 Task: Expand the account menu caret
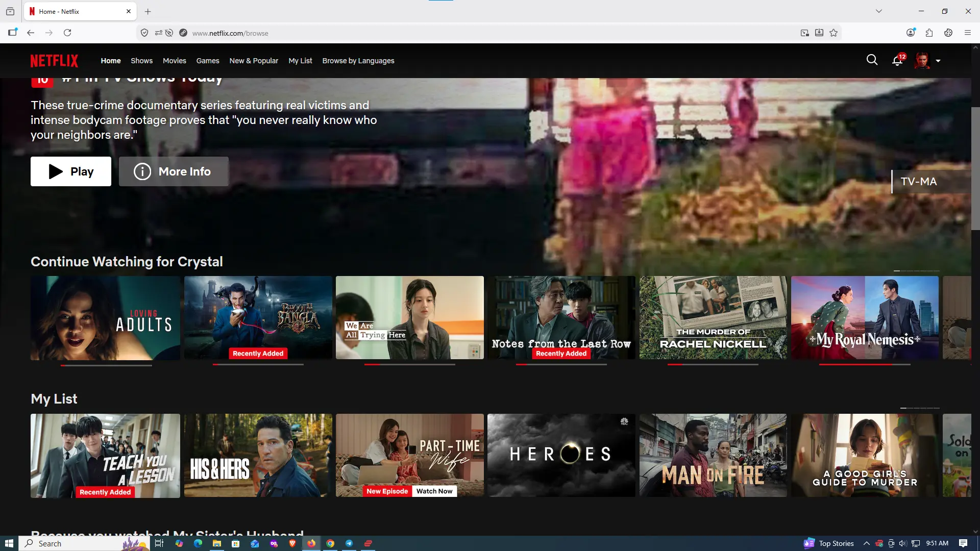coord(938,61)
